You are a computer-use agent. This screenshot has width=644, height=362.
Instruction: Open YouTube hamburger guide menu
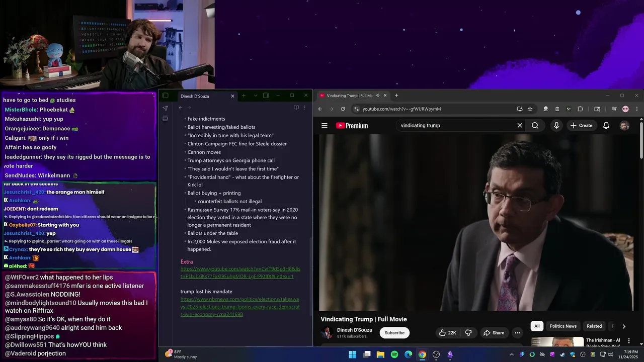pyautogui.click(x=325, y=126)
